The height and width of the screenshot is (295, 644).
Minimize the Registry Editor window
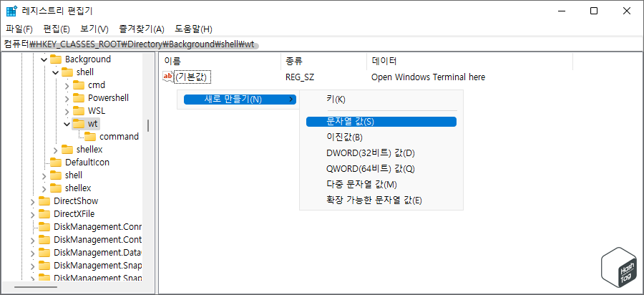561,11
